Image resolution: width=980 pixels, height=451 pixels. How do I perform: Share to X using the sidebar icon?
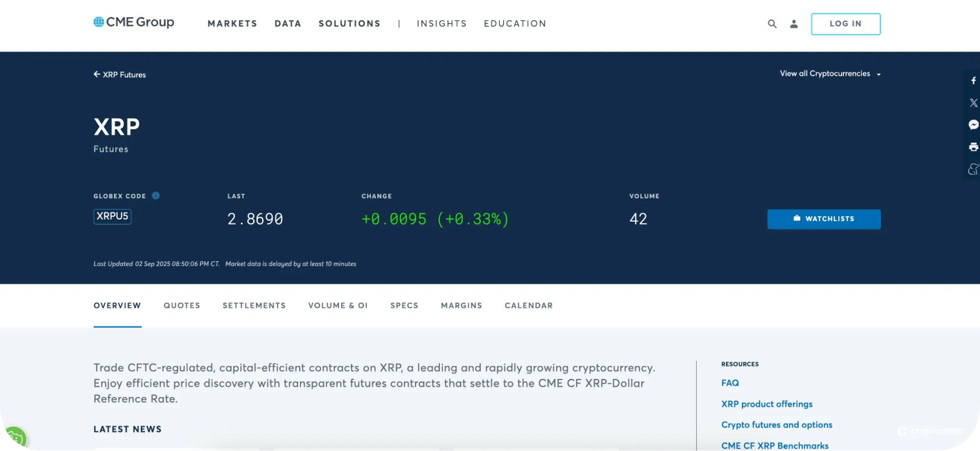point(973,102)
